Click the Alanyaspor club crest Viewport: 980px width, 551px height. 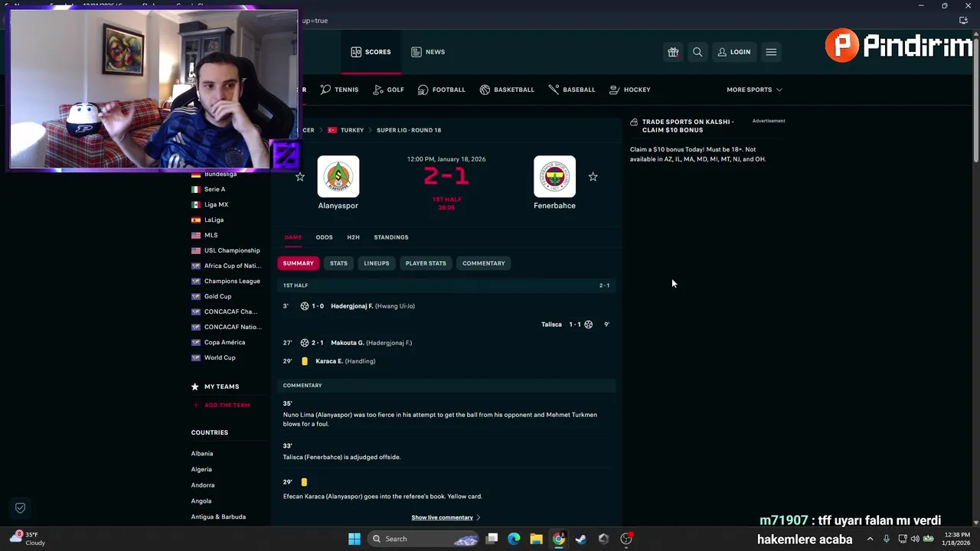pos(338,177)
